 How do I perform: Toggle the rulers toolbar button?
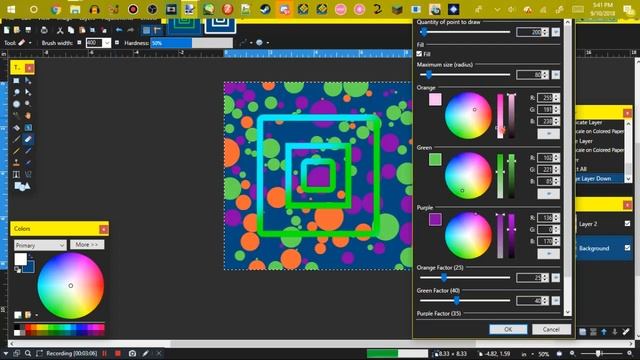pyautogui.click(x=157, y=30)
